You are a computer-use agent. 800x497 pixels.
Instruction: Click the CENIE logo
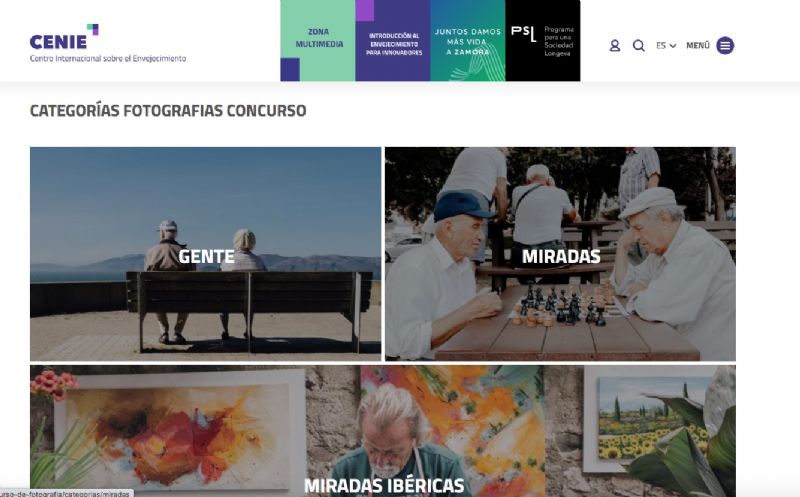(x=64, y=37)
